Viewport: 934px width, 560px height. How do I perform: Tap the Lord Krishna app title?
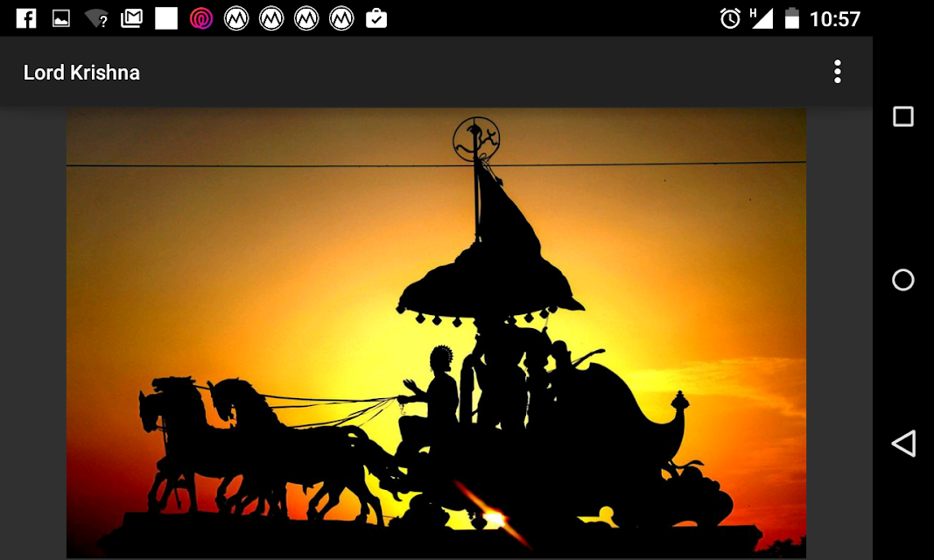point(81,73)
